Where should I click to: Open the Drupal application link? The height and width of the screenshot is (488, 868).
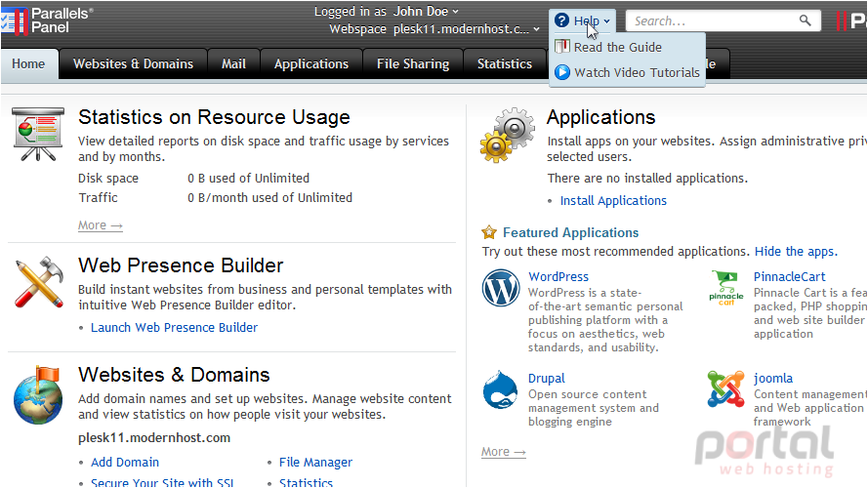(x=547, y=379)
